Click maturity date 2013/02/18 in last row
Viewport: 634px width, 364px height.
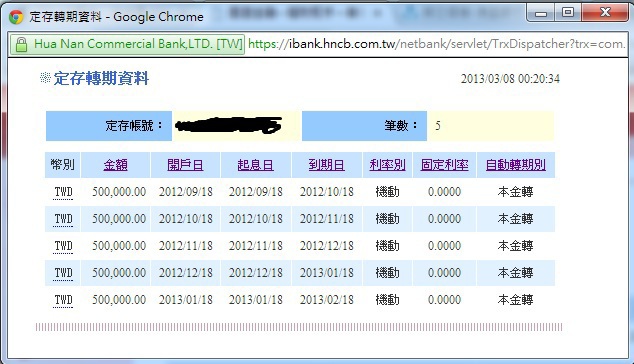click(x=327, y=300)
